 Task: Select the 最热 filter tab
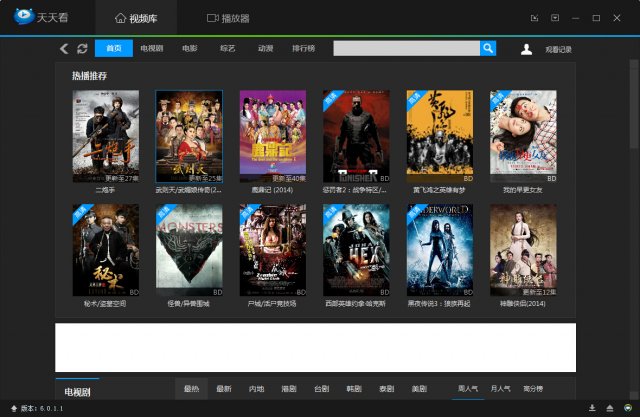(x=191, y=388)
